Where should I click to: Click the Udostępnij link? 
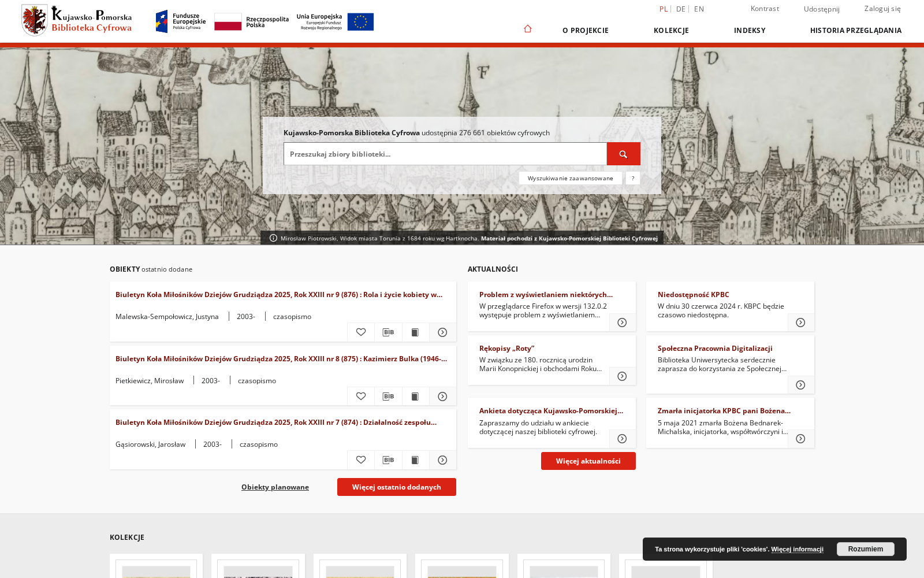[821, 9]
